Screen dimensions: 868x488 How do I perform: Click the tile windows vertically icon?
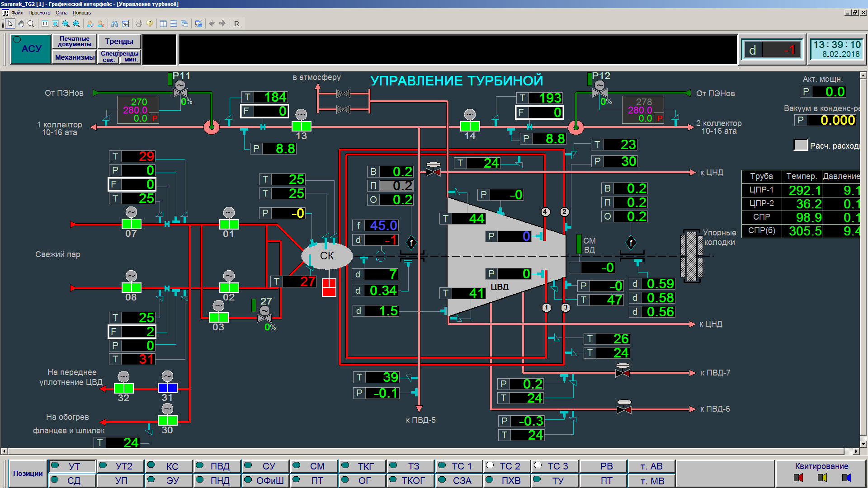pyautogui.click(x=163, y=24)
